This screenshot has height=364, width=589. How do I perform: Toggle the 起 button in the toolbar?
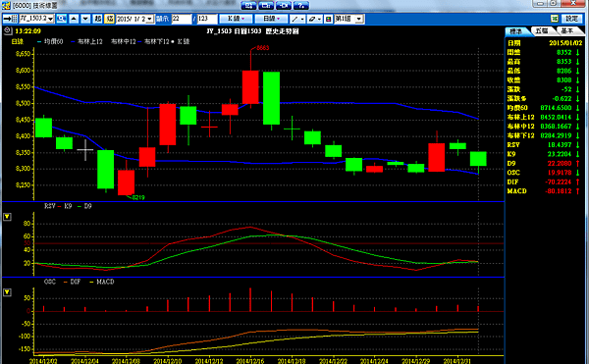[97, 19]
